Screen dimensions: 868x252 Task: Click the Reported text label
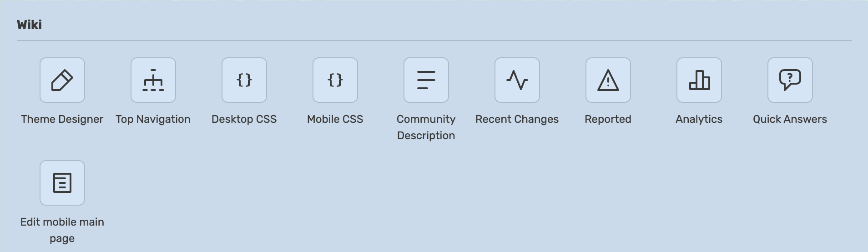coord(608,119)
